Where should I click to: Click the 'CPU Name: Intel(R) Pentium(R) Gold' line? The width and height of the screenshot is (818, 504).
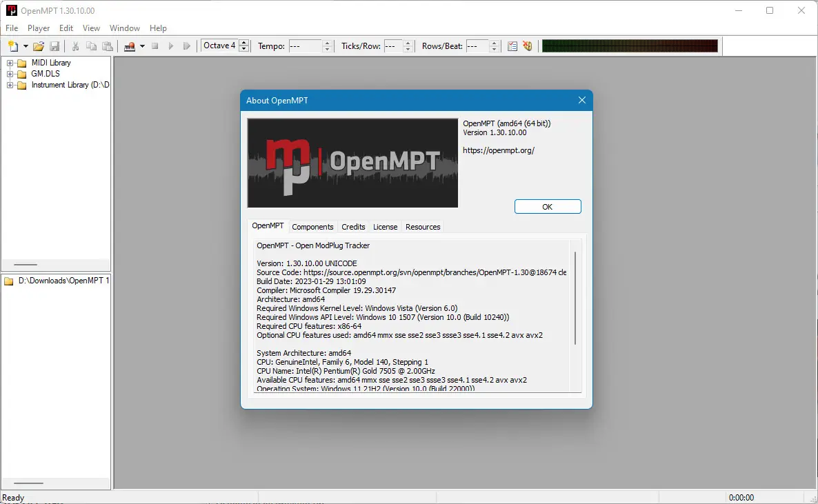coord(346,371)
